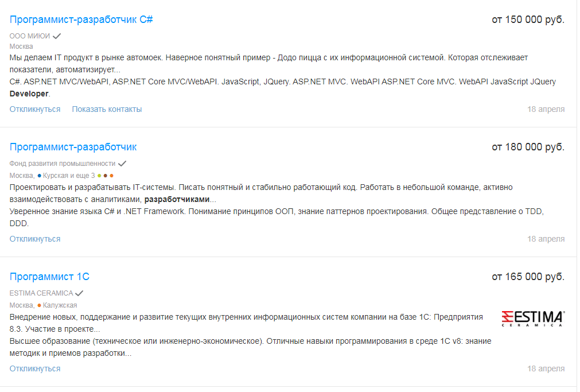This screenshot has height=392, width=580.
Task: Visit Фонд развития промышленности employer page
Action: (63, 164)
